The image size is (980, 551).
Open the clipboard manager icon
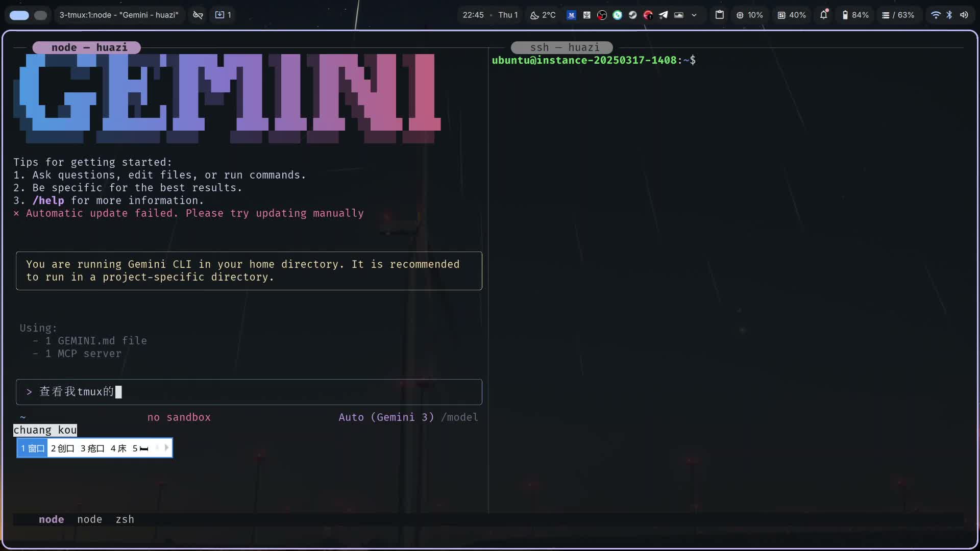pos(720,15)
